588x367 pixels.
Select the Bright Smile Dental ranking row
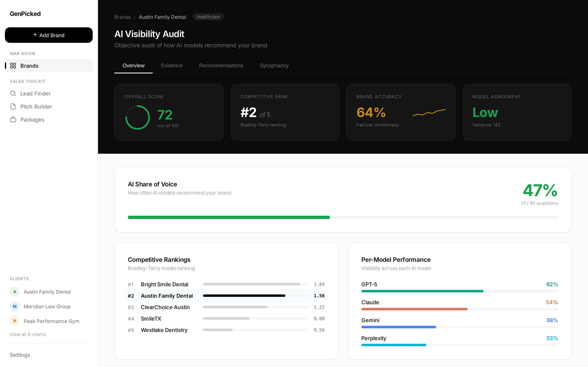226,284
